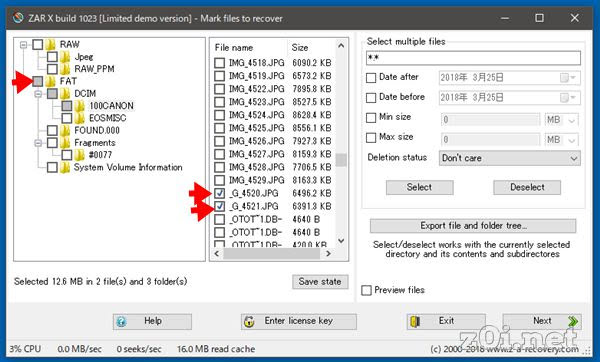Click the EOSMISC folder icon
Image resolution: width=600 pixels, height=362 pixels.
tap(80, 118)
